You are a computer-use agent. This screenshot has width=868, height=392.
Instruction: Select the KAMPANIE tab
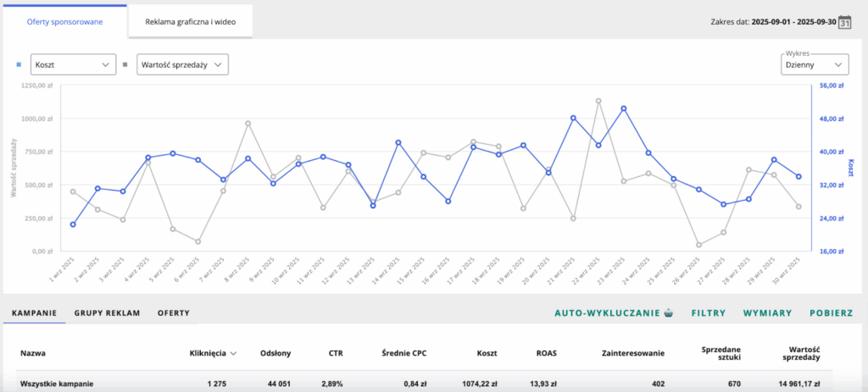click(x=34, y=313)
